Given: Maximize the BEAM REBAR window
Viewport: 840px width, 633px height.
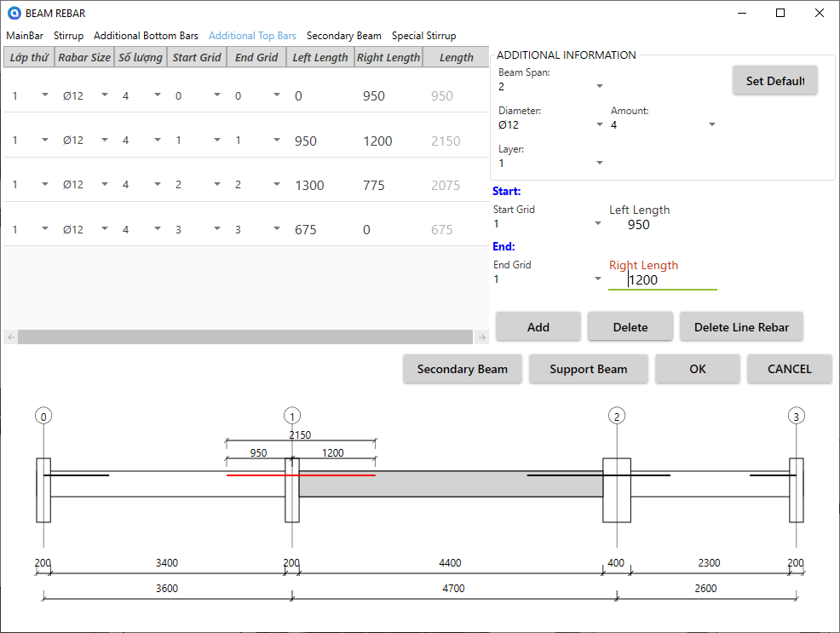Looking at the screenshot, I should [x=780, y=13].
